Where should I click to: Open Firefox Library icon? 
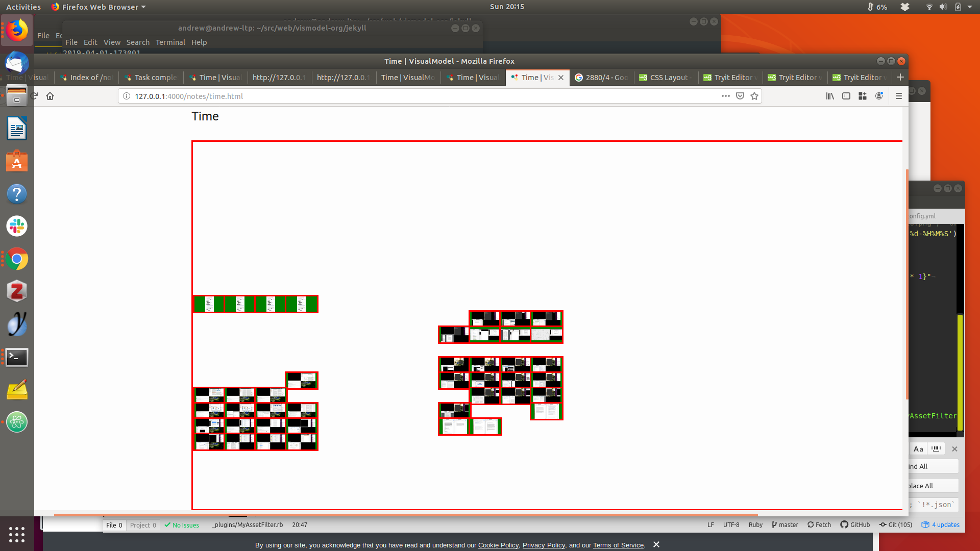(x=830, y=96)
